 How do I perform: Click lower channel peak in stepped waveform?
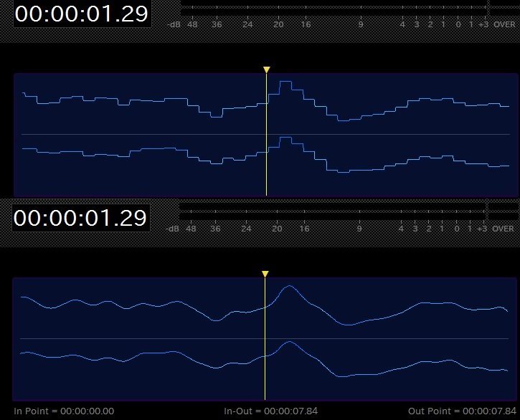[285, 137]
